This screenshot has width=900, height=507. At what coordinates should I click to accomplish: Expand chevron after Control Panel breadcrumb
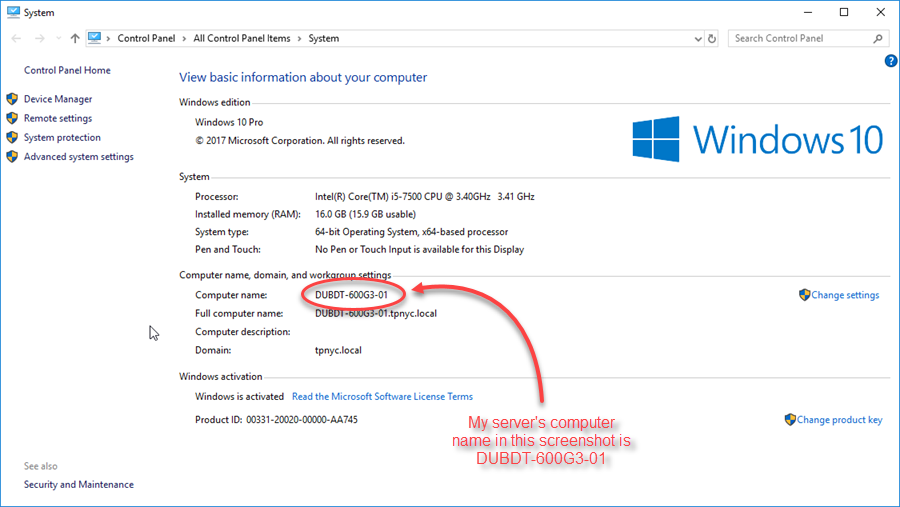pos(184,38)
